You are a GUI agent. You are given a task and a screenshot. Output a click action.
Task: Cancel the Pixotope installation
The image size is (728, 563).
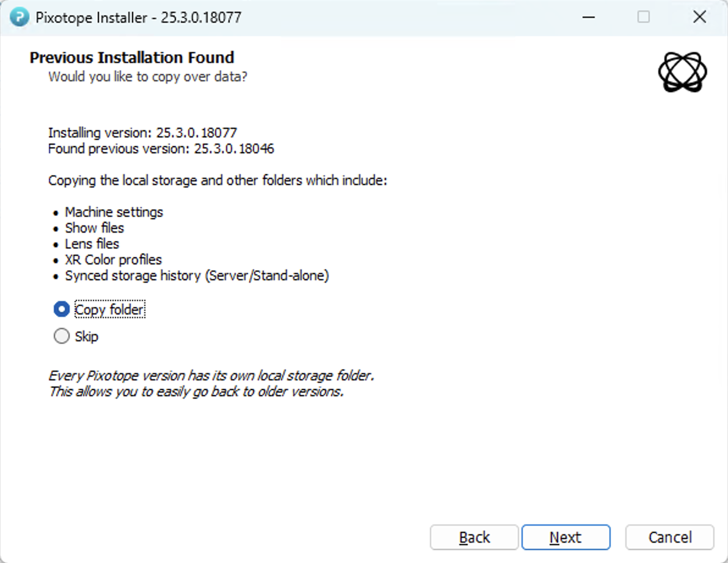pyautogui.click(x=669, y=537)
